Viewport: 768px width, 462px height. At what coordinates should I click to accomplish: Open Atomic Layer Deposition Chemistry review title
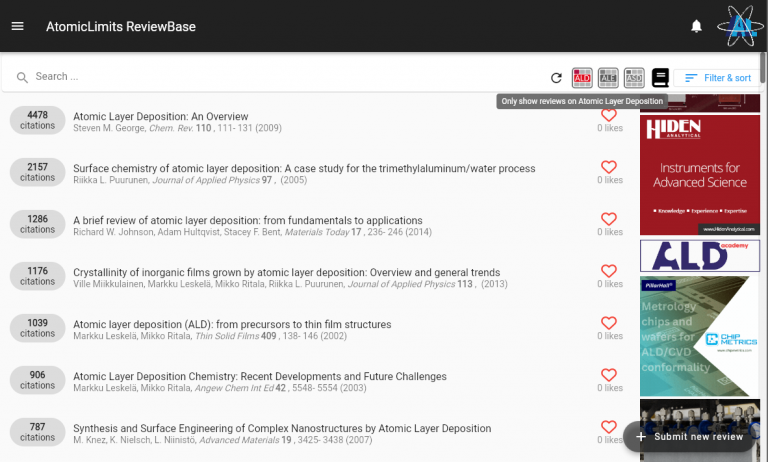click(x=260, y=376)
